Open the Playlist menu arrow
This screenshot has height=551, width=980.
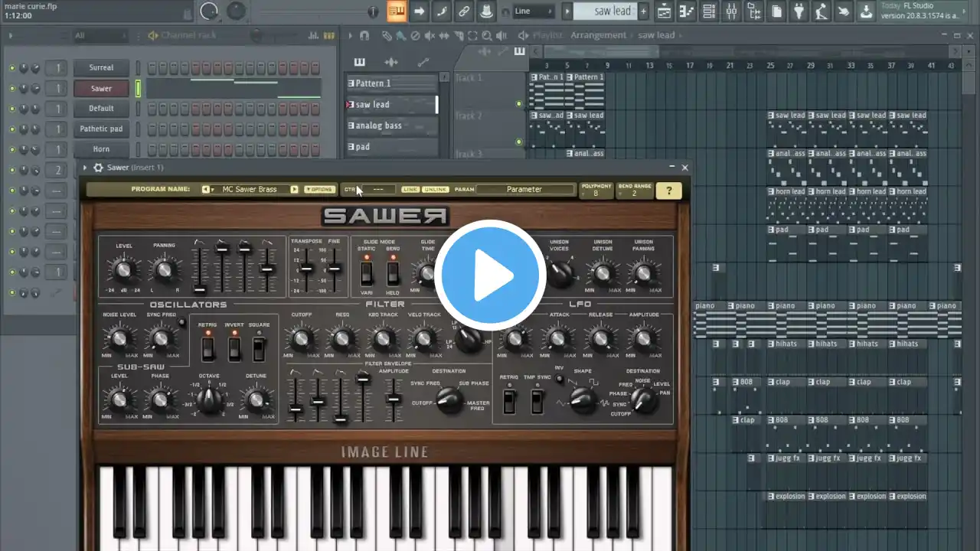click(350, 35)
